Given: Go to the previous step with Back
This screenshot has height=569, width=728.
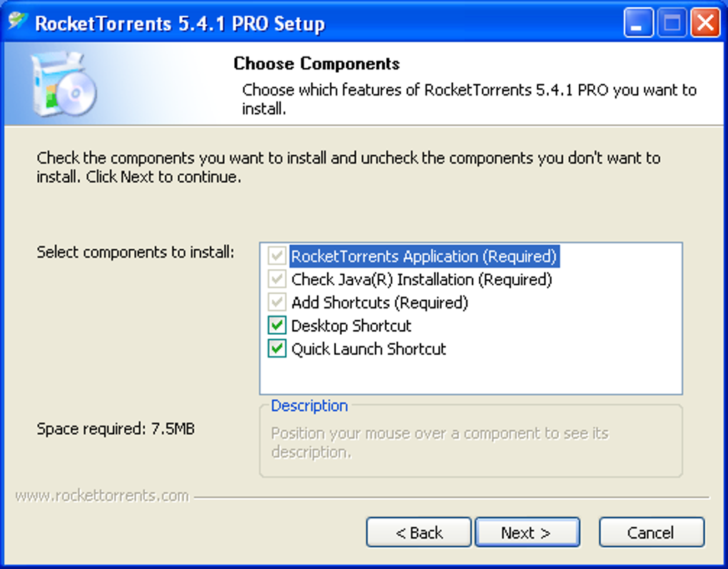Looking at the screenshot, I should [x=419, y=533].
